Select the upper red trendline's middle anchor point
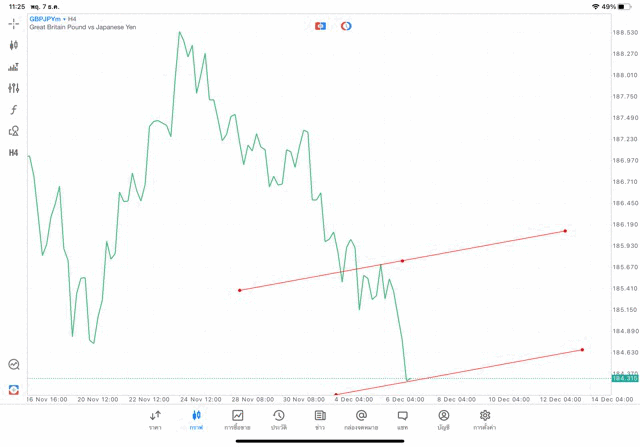 402,261
